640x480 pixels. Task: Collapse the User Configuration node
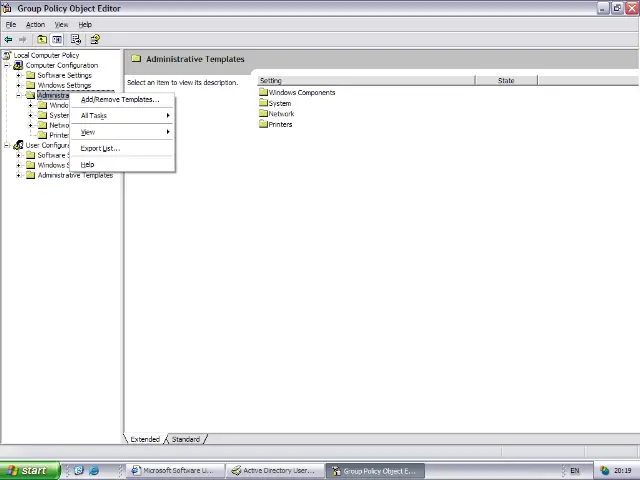(7, 145)
